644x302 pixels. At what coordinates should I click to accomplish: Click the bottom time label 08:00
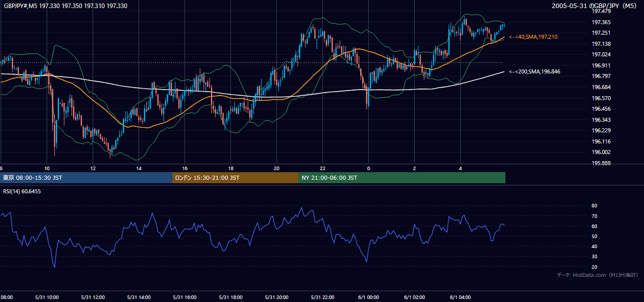(7, 297)
